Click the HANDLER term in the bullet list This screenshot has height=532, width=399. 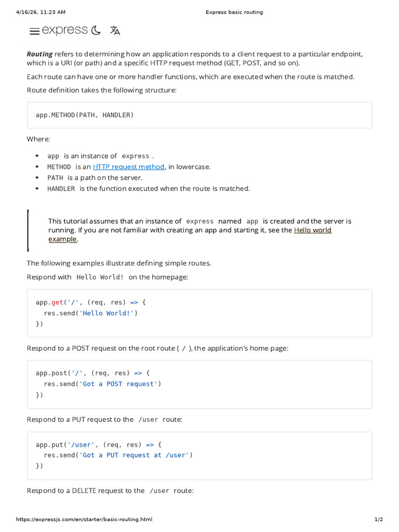61,189
